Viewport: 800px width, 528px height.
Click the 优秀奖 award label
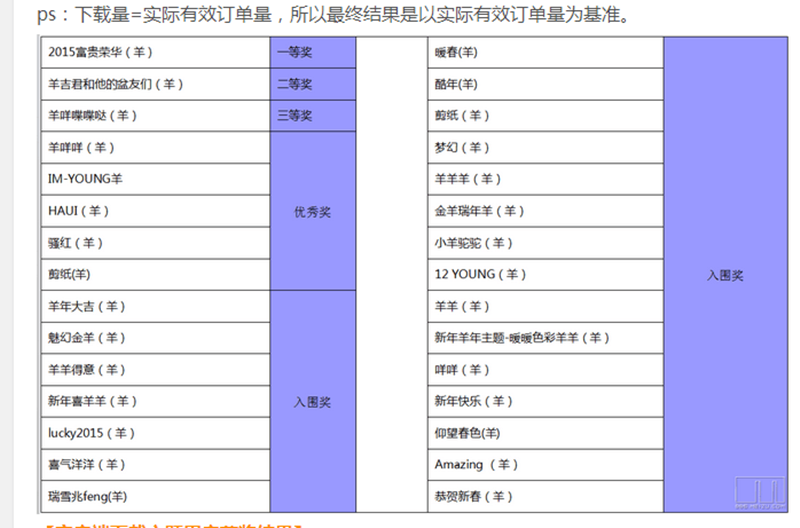(312, 211)
